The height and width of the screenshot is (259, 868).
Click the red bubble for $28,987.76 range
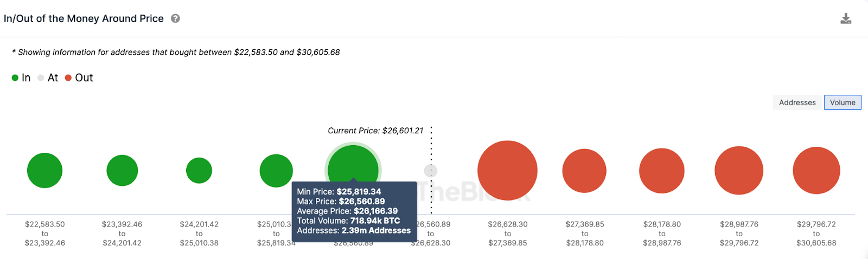739,171
